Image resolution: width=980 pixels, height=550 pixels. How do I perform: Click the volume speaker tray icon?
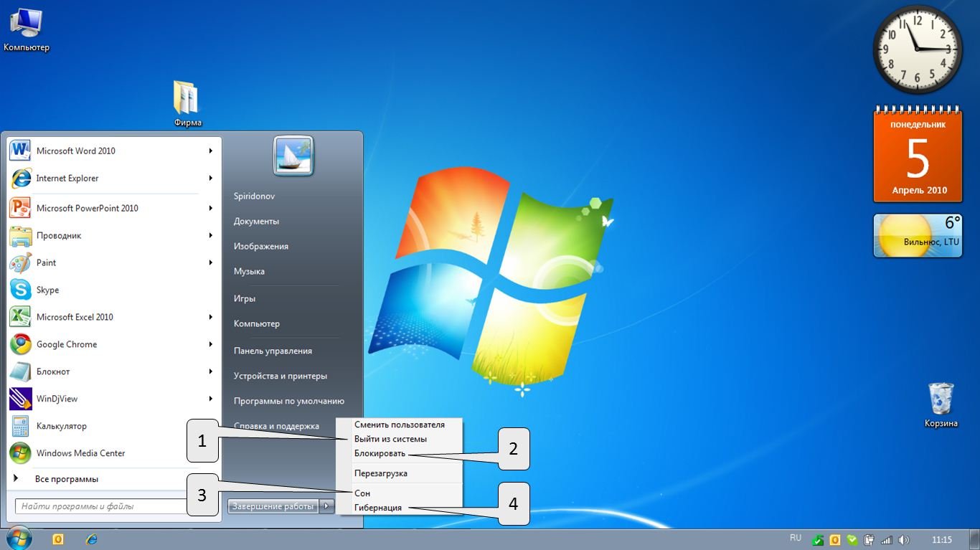pyautogui.click(x=903, y=539)
